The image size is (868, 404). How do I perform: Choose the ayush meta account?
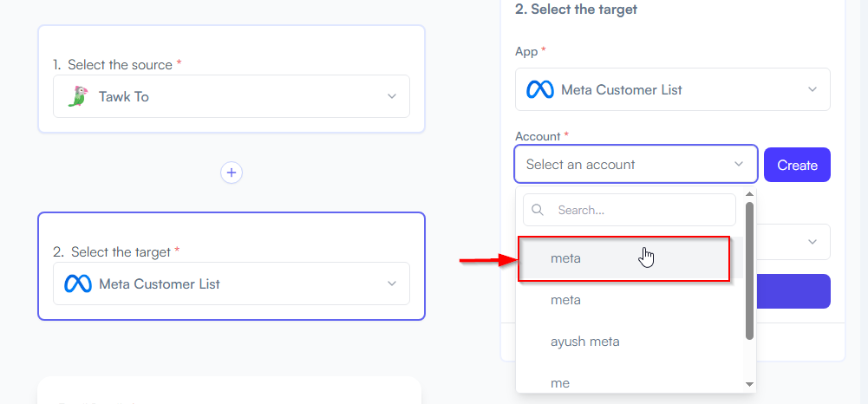click(630, 342)
